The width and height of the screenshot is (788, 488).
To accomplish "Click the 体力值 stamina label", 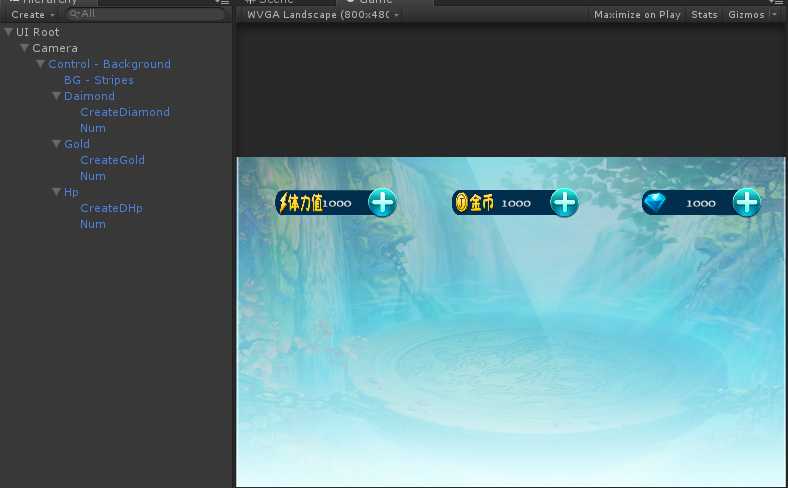I will coord(306,203).
